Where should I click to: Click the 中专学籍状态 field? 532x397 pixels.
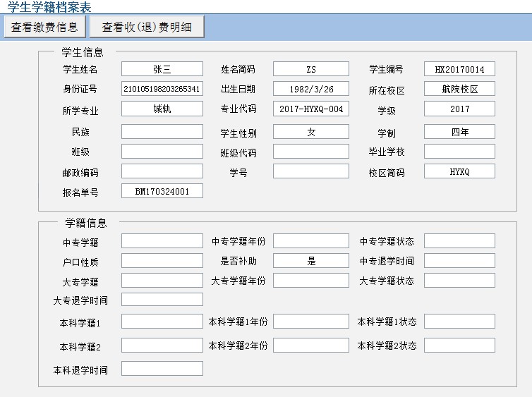click(x=459, y=241)
